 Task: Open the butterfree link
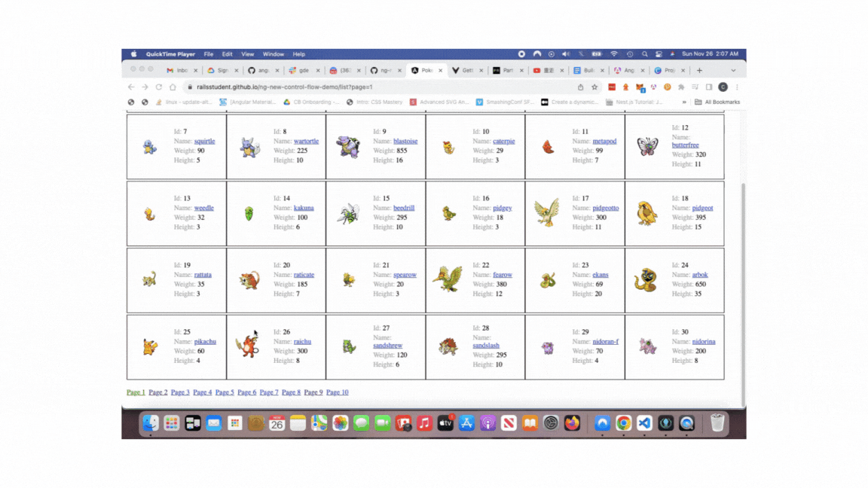click(686, 145)
